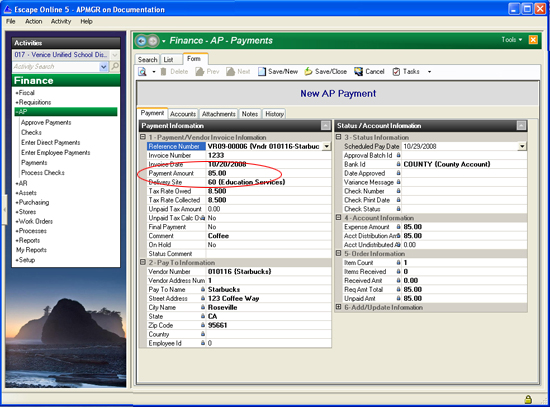Switch to the Attachments tab

[219, 114]
